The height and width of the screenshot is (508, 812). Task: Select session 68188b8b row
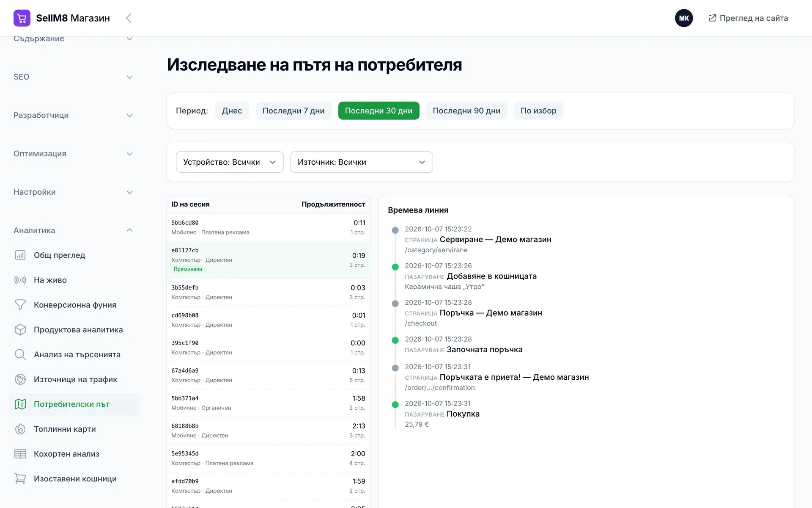269,431
